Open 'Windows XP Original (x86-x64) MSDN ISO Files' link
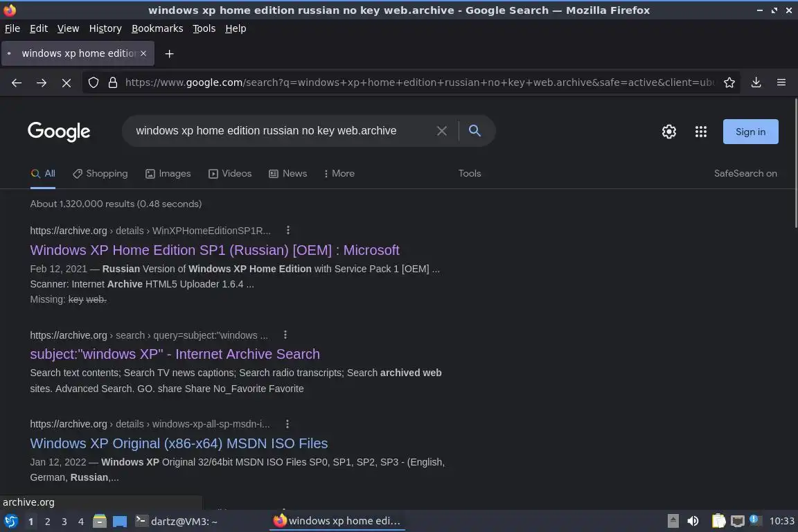 click(x=179, y=443)
